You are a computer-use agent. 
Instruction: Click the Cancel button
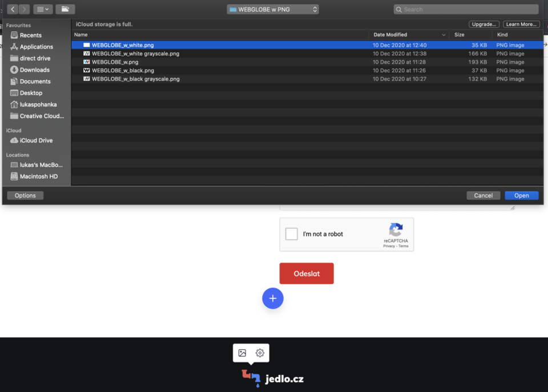483,195
